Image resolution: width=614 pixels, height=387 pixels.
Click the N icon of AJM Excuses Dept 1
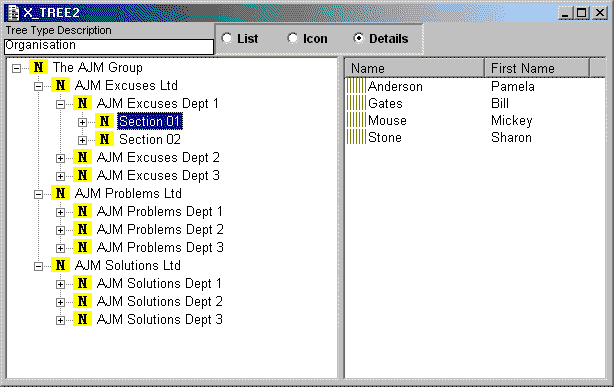(82, 103)
